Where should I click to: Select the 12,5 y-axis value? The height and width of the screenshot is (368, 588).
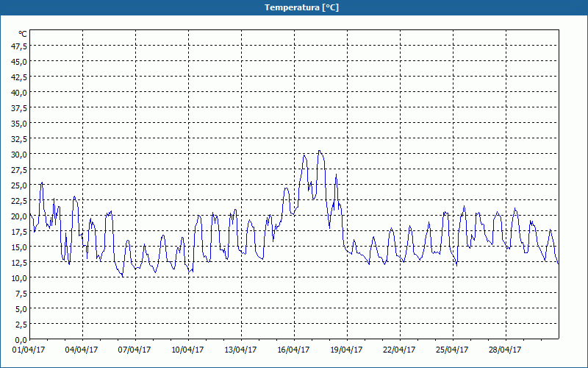click(19, 263)
